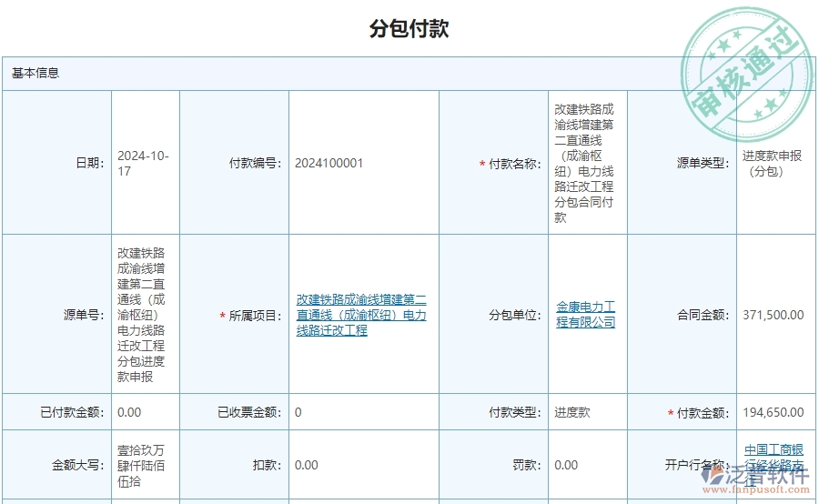Click the 源单类型 value 进度款申报(分包)

[772, 164]
